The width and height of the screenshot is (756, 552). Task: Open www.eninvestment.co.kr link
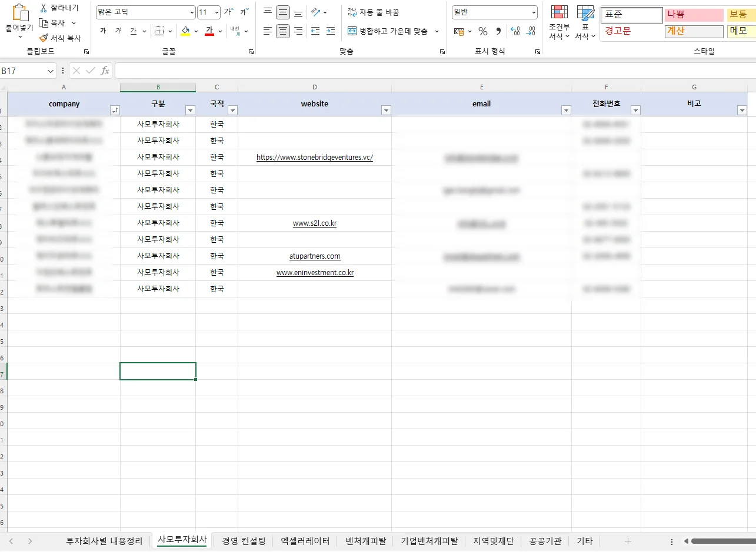(315, 273)
